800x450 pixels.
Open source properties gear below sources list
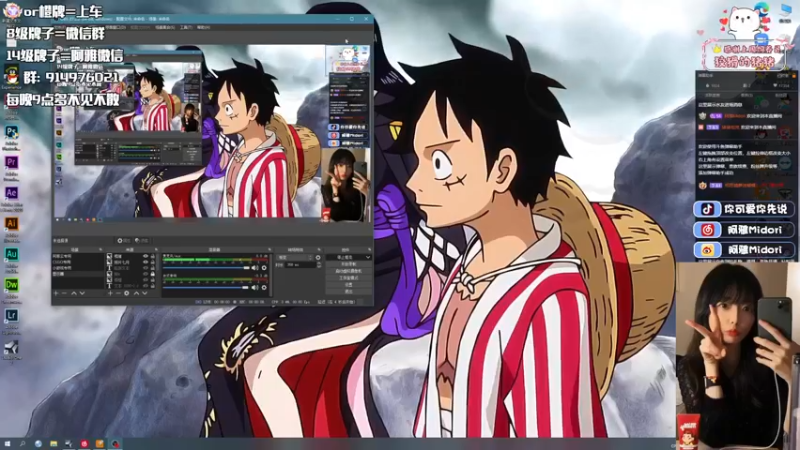(127, 293)
